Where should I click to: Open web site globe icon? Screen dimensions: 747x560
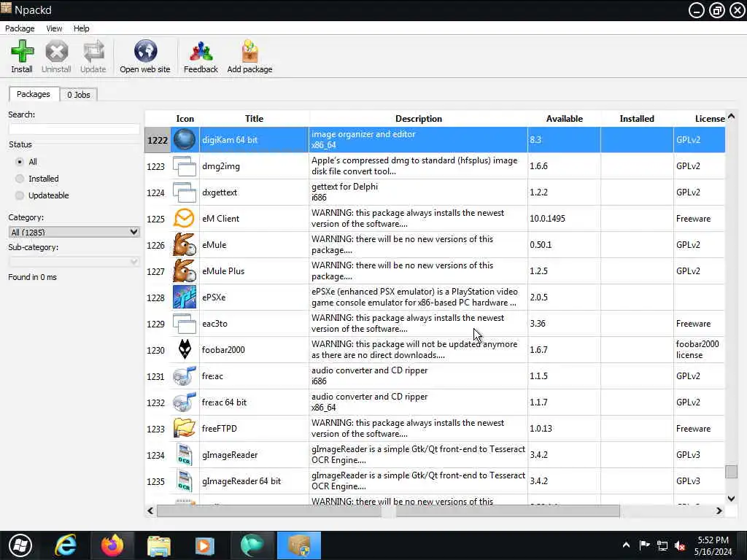[145, 52]
